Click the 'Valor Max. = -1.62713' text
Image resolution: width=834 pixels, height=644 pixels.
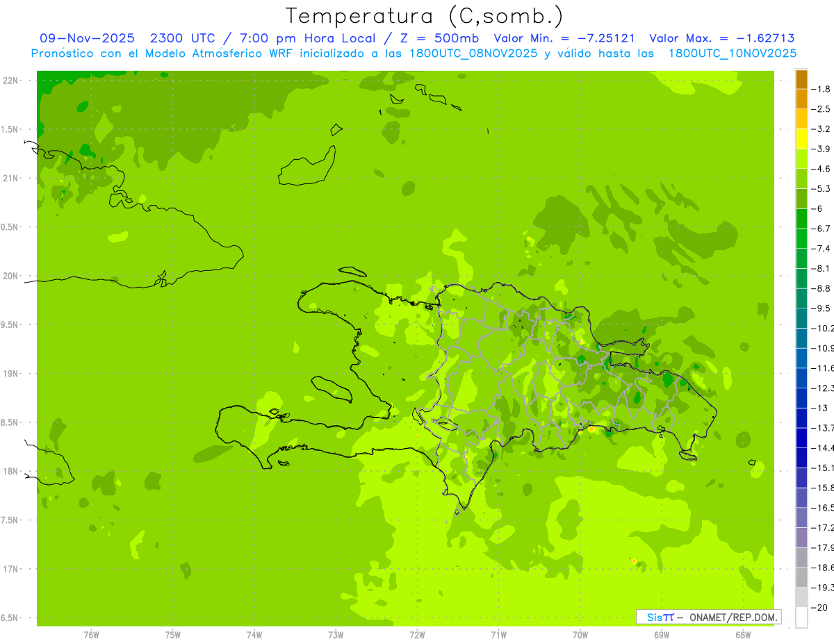tap(722, 39)
